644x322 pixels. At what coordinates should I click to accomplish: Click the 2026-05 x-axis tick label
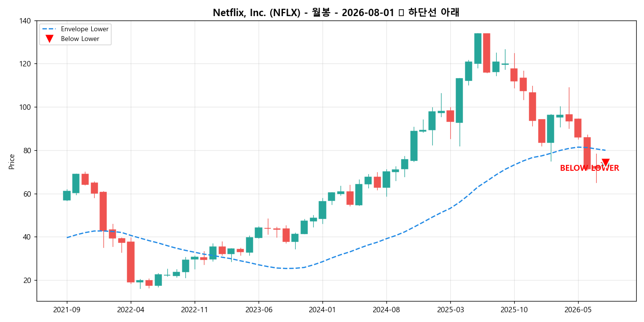pos(578,309)
